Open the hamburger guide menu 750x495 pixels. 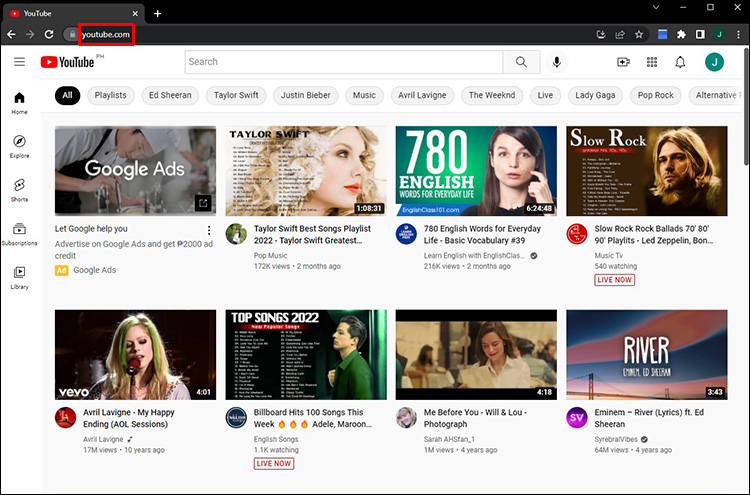tap(19, 62)
